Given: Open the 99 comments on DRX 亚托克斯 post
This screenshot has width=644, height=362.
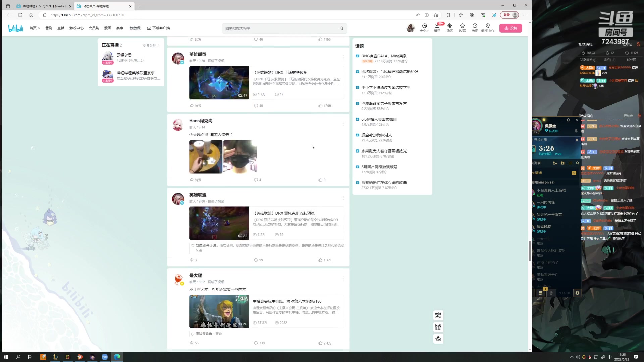Looking at the screenshot, I should pos(258,260).
